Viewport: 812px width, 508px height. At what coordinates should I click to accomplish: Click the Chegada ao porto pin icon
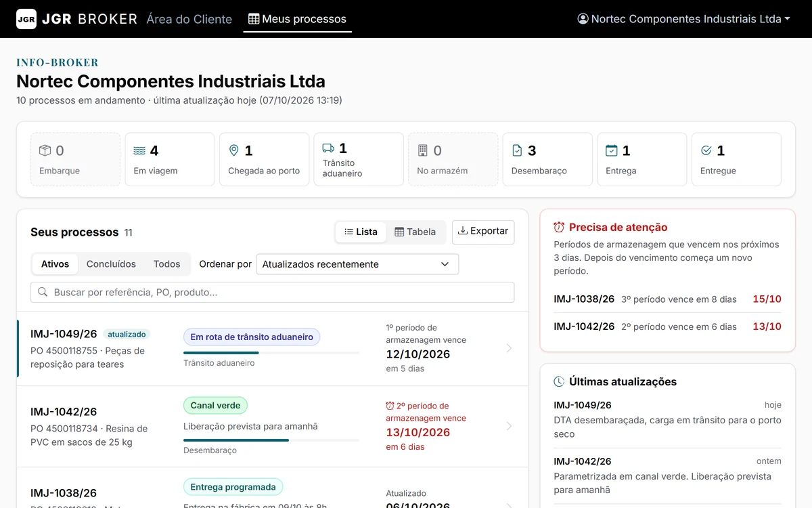[x=234, y=150]
